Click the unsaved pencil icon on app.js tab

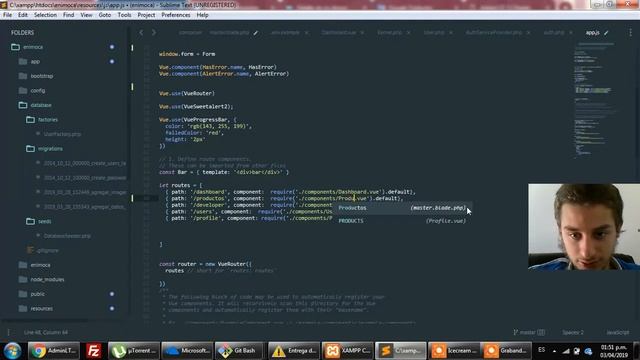tap(606, 33)
